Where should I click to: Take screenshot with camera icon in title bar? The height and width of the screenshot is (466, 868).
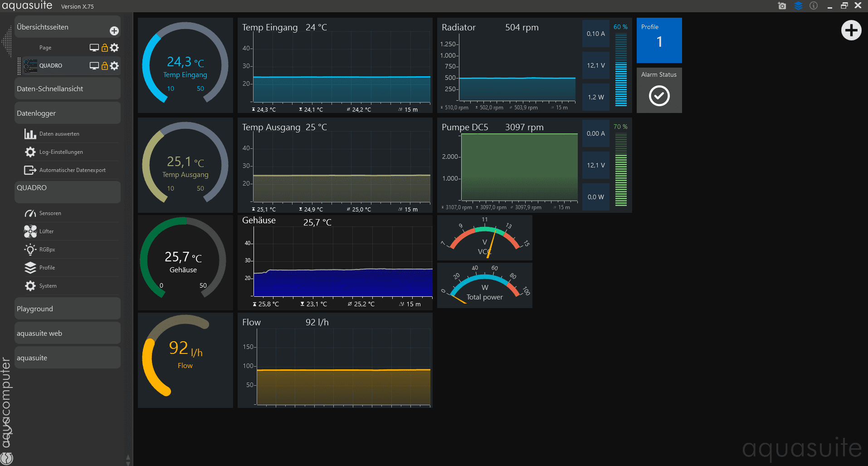click(x=782, y=6)
